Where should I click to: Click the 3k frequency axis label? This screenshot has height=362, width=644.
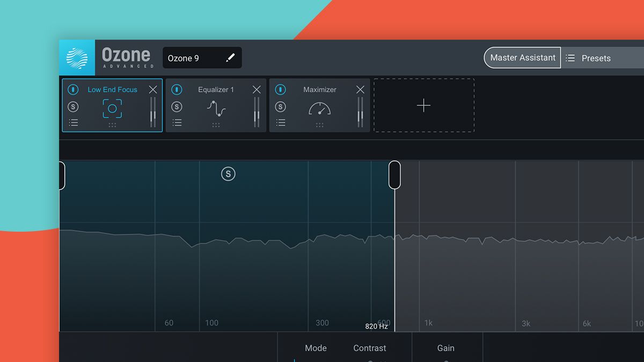pos(526,323)
